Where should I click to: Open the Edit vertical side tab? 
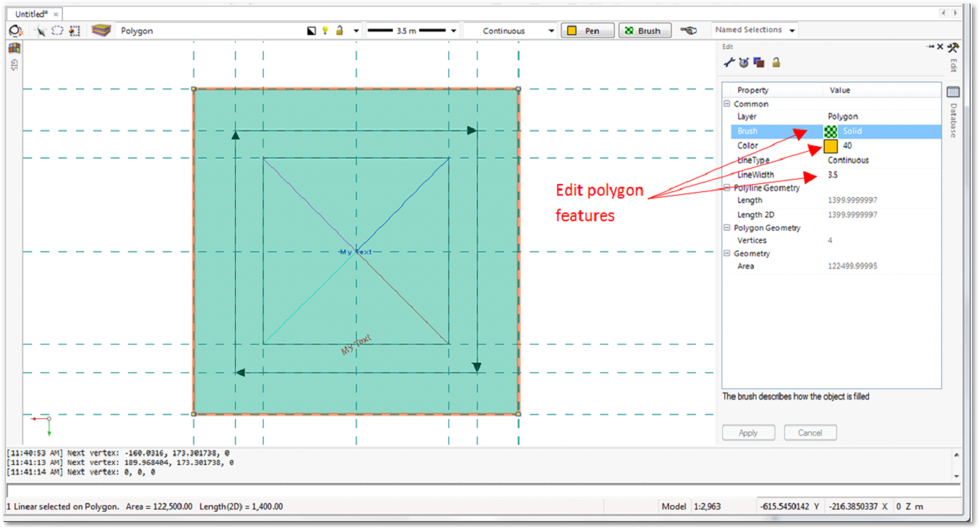coord(953,66)
